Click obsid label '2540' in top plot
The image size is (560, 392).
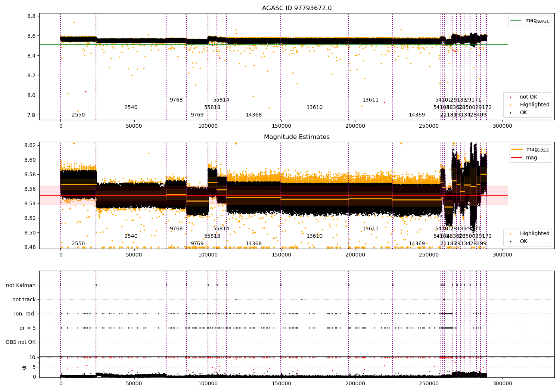tap(131, 108)
